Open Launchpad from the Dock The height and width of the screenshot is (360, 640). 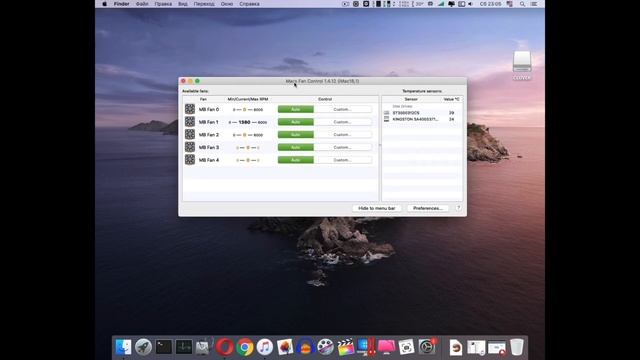[x=143, y=347]
